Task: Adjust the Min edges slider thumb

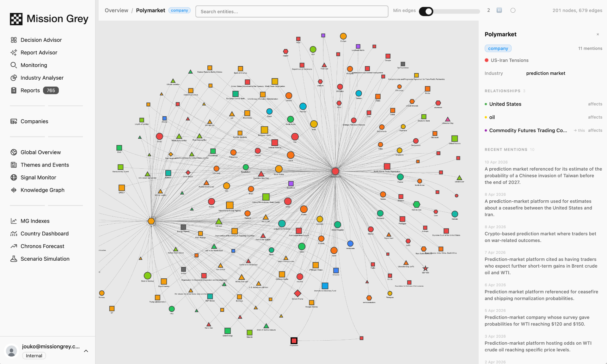Action: coord(429,11)
